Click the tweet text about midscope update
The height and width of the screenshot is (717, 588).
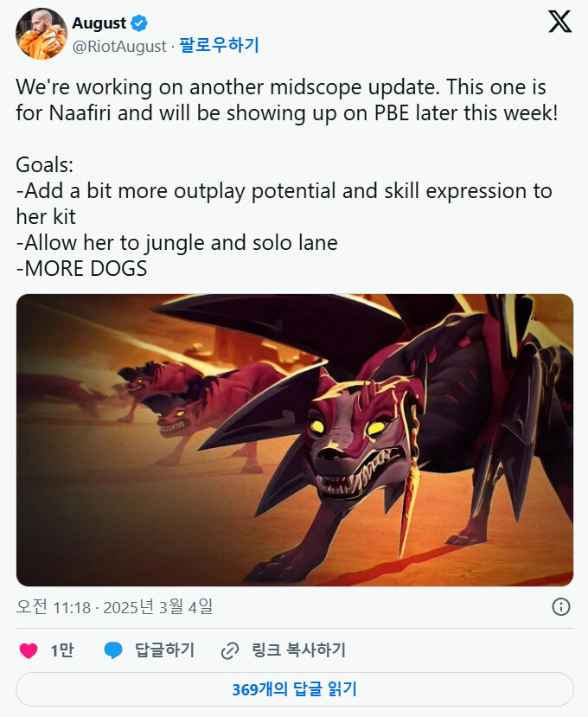coord(287,99)
